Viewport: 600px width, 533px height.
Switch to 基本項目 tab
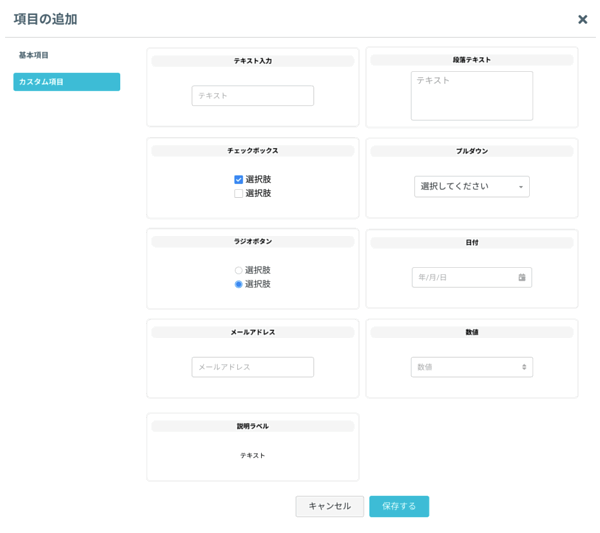(34, 55)
